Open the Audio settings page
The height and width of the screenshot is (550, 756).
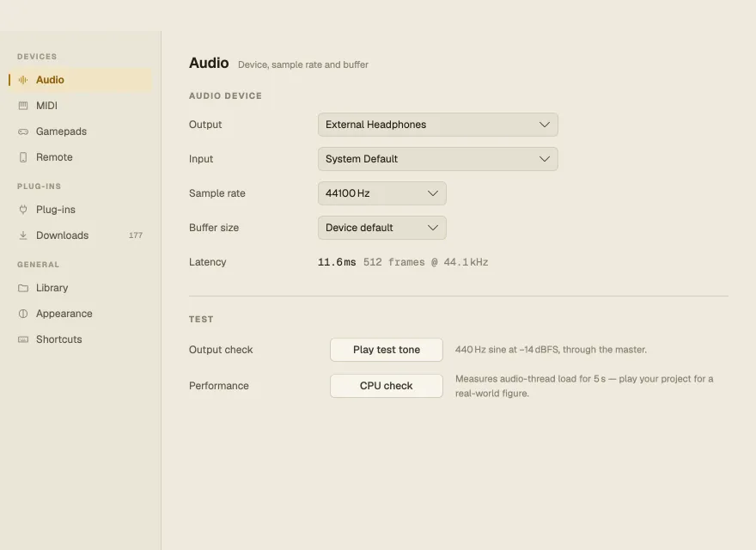(81, 80)
